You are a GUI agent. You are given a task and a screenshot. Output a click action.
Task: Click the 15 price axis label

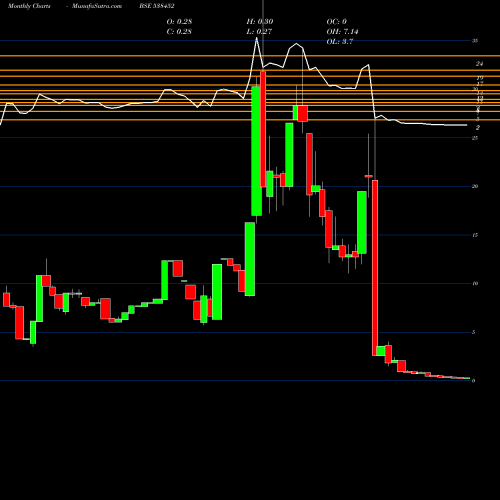tap(475, 235)
